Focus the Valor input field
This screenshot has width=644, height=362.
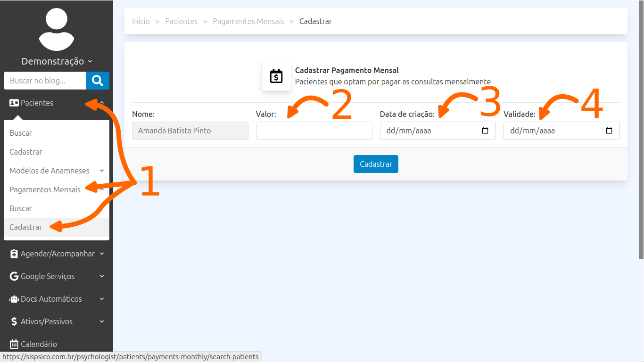[x=314, y=131]
